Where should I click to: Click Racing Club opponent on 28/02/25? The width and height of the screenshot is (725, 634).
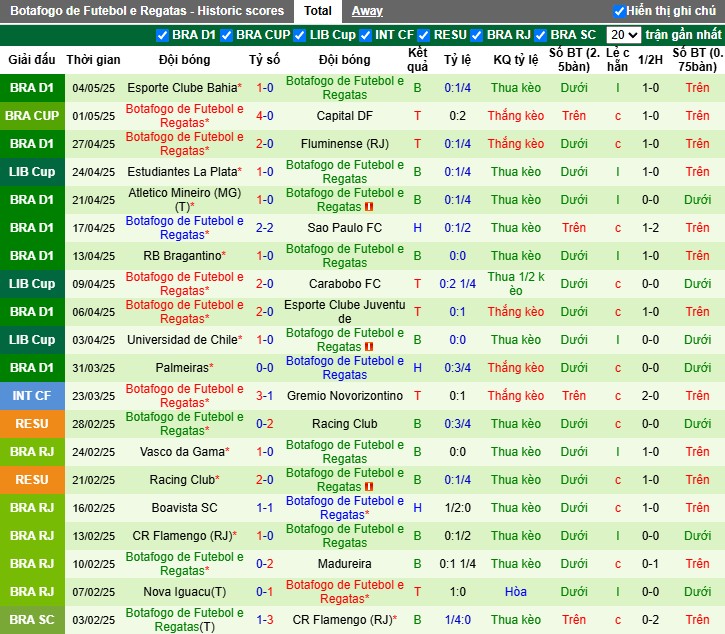pyautogui.click(x=344, y=424)
